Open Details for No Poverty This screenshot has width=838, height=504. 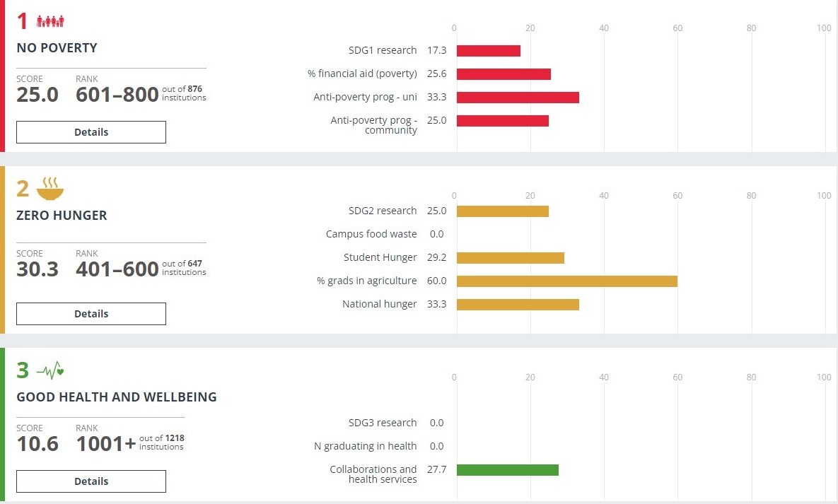click(x=91, y=131)
